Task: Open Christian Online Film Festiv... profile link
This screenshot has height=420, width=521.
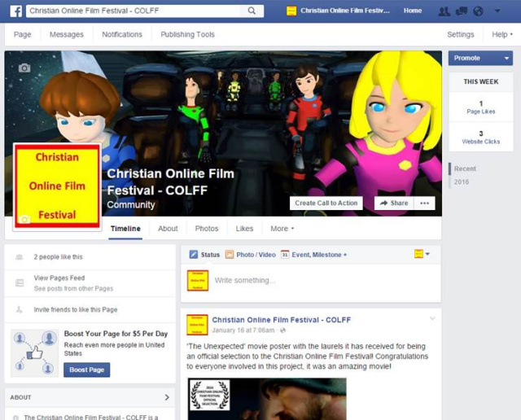Action: point(345,11)
